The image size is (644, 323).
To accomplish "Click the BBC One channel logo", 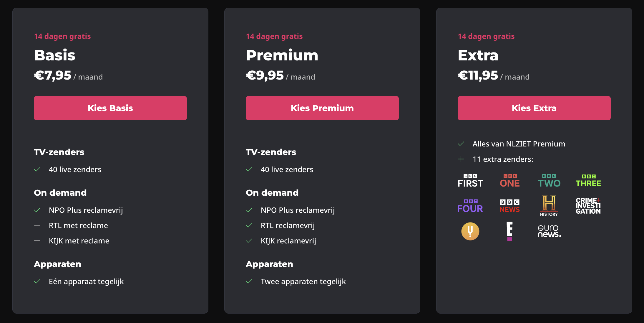I will point(509,181).
